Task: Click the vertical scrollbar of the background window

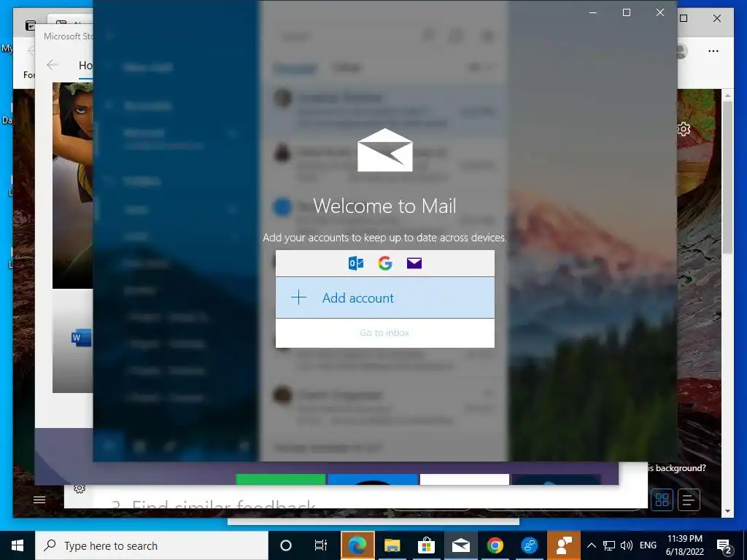Action: [x=727, y=177]
